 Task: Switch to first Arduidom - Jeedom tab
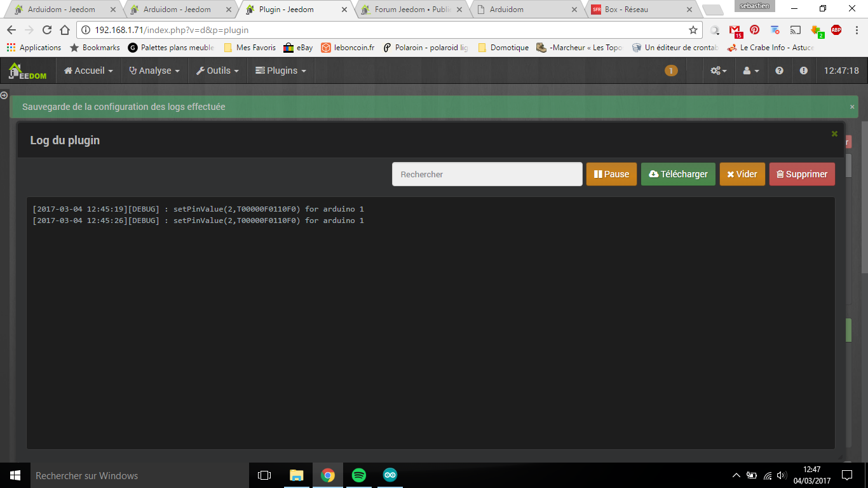64,10
